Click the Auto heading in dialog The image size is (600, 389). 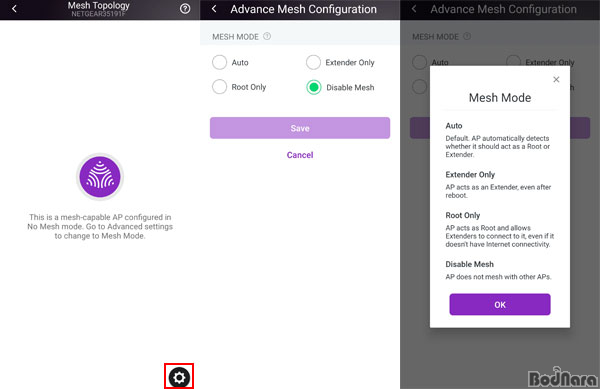pyautogui.click(x=454, y=125)
